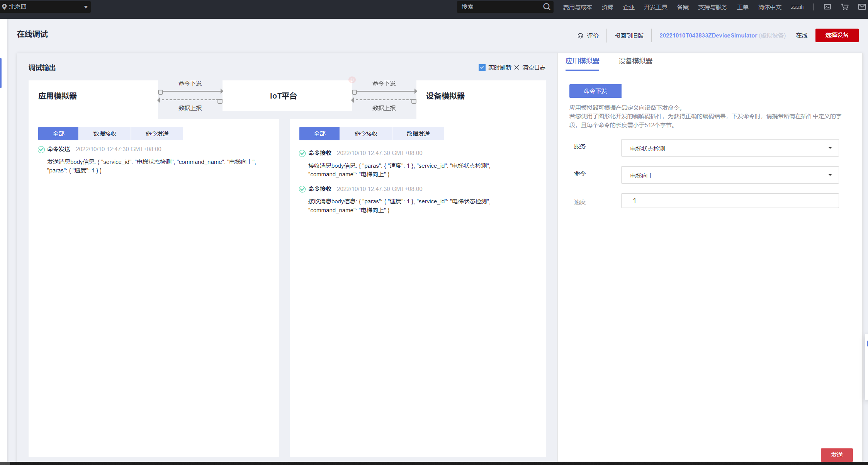Screen dimensions: 868x465
Task: Open the cloud shell terminal icon
Action: pyautogui.click(x=827, y=7)
